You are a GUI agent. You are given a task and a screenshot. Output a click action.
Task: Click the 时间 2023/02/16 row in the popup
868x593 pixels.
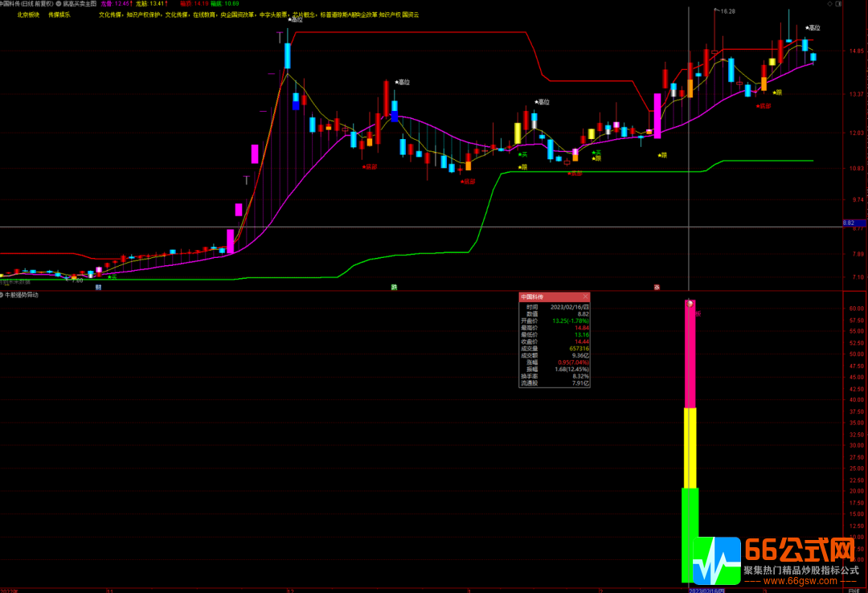[x=554, y=307]
